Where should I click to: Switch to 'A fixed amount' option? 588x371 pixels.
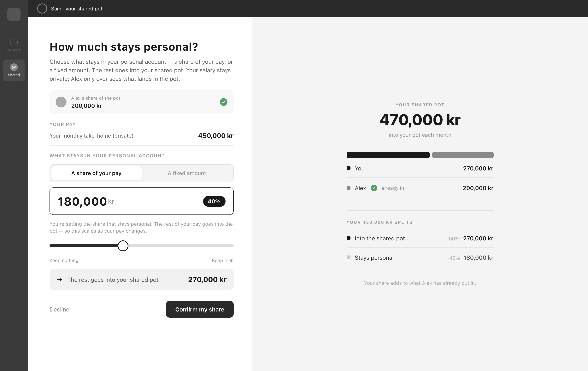coord(187,173)
